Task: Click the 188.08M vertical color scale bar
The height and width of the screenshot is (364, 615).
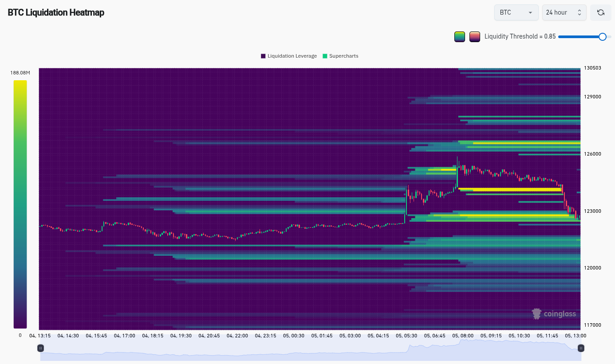Action: click(x=20, y=202)
